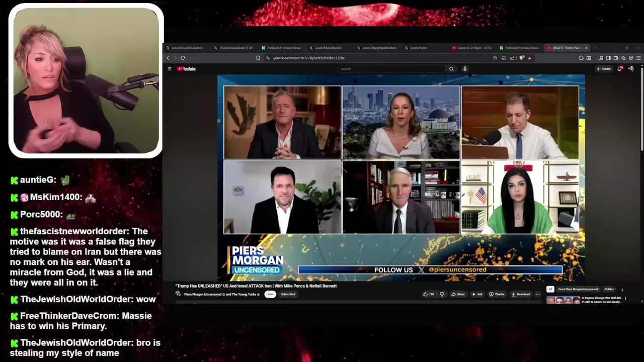Click thefascistnewworldorder chat message
The width and height of the screenshot is (644, 362).
pyautogui.click(x=85, y=257)
